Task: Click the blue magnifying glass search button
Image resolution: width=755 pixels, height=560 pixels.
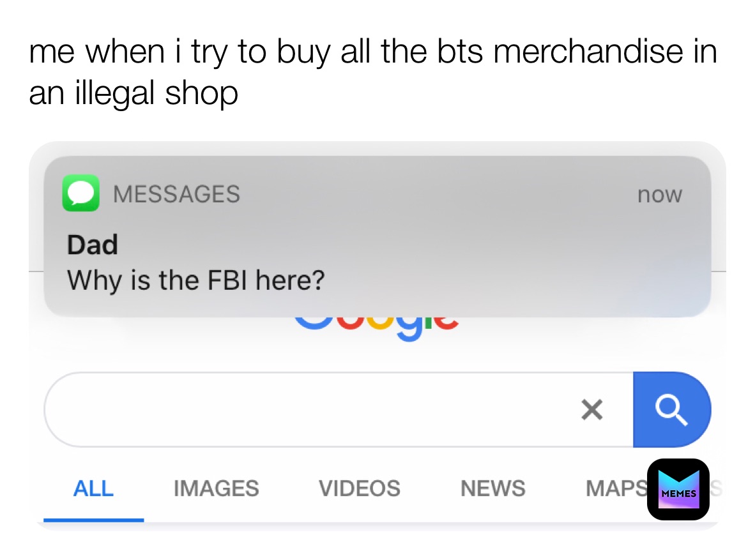Action: click(x=672, y=409)
